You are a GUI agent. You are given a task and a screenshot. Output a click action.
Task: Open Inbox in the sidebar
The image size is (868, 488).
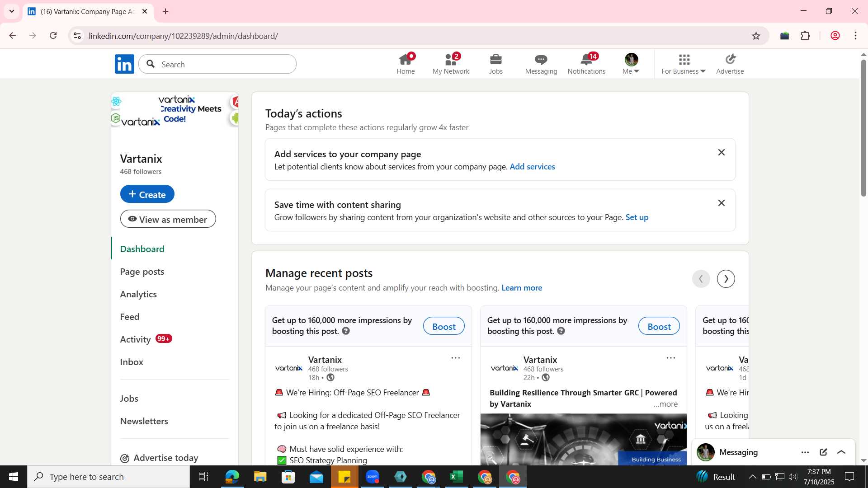point(131,362)
